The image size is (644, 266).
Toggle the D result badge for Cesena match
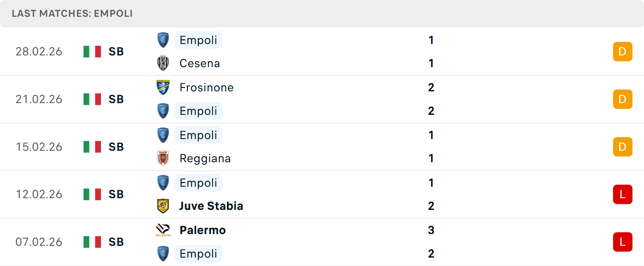(x=623, y=51)
